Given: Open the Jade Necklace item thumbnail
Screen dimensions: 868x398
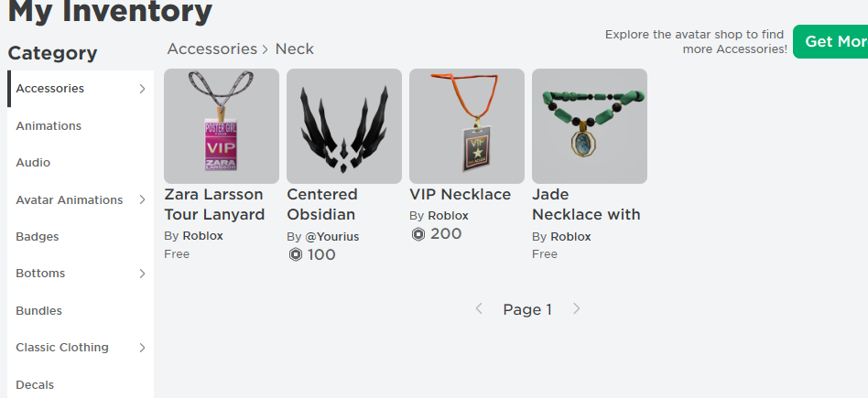Looking at the screenshot, I should point(590,126).
